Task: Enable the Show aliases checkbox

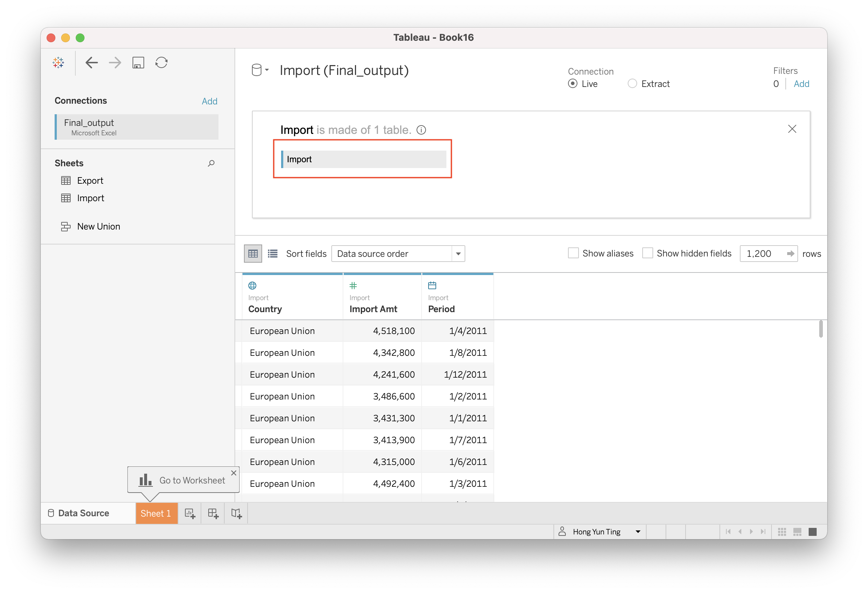Action: pyautogui.click(x=573, y=254)
